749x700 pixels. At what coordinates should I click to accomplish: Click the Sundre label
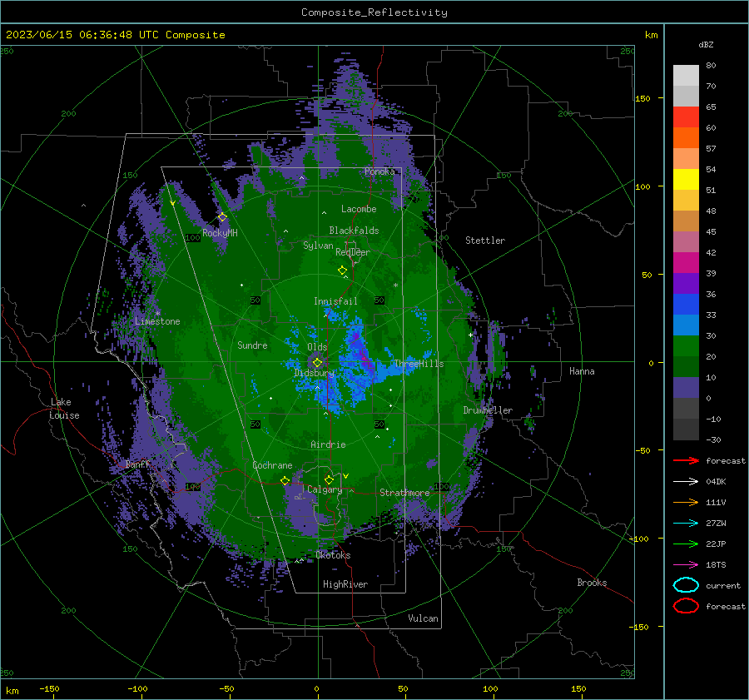pyautogui.click(x=252, y=345)
